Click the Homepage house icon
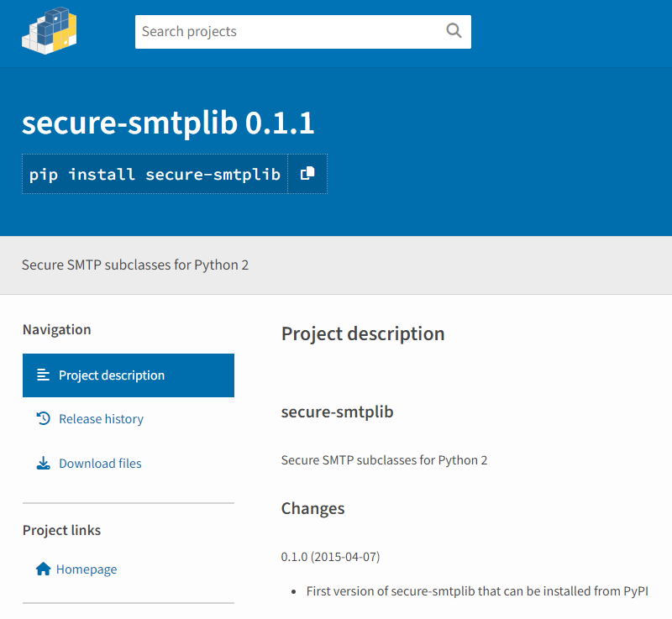672x619 pixels. (44, 569)
